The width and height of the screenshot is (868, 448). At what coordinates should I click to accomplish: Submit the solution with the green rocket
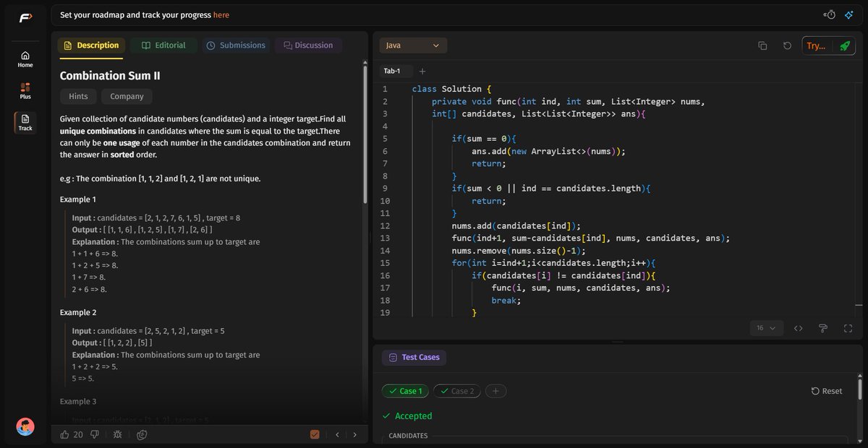[x=844, y=46]
